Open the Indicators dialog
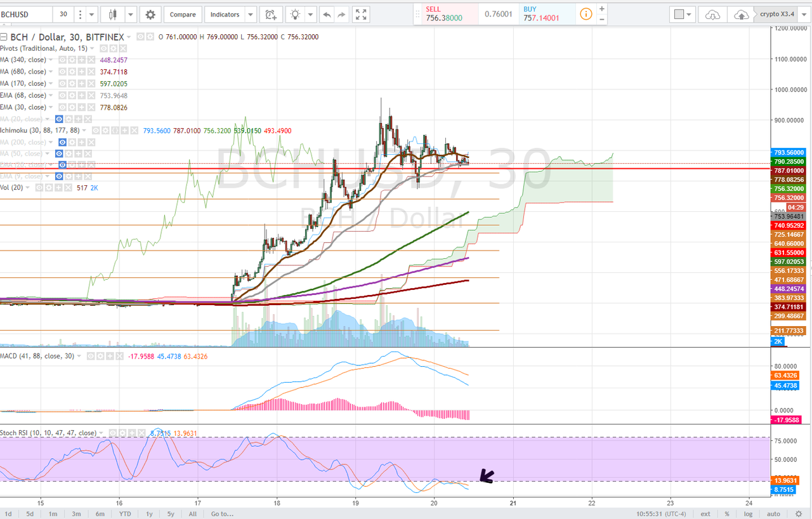The image size is (812, 519). coord(225,15)
